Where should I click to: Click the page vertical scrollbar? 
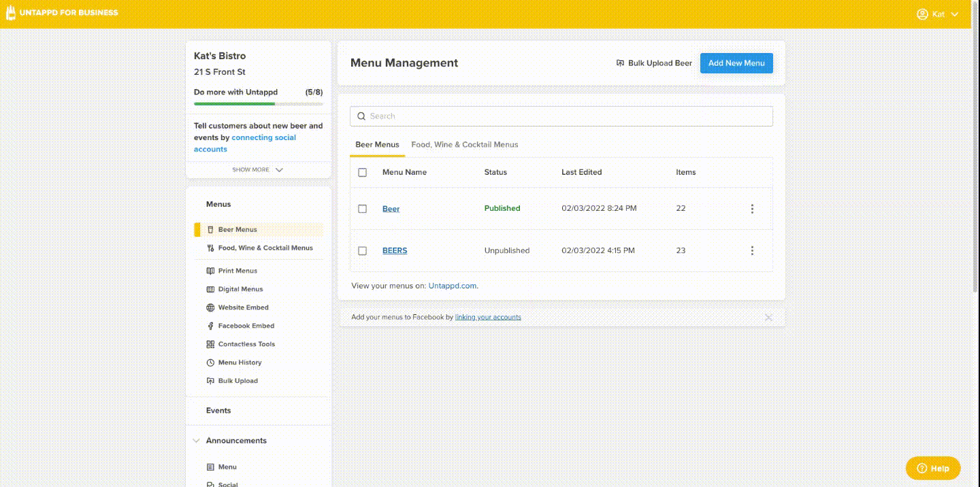click(x=977, y=146)
